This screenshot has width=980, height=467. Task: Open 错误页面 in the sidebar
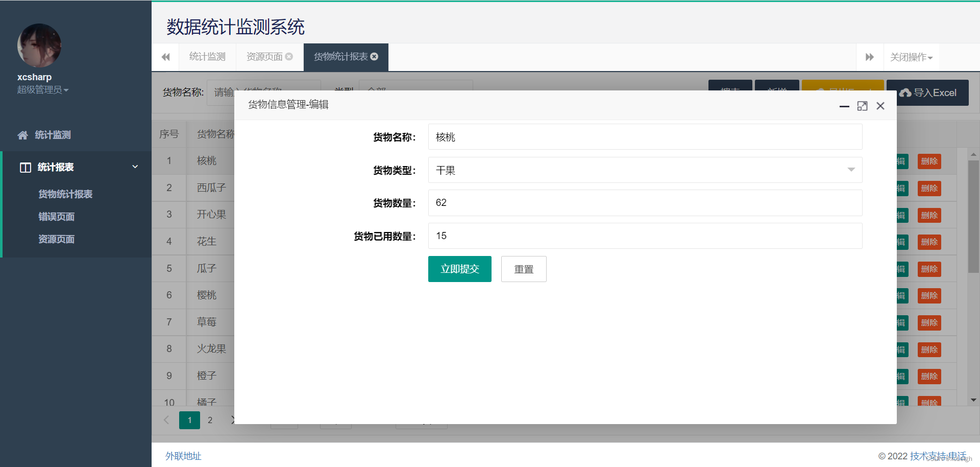[x=56, y=217]
